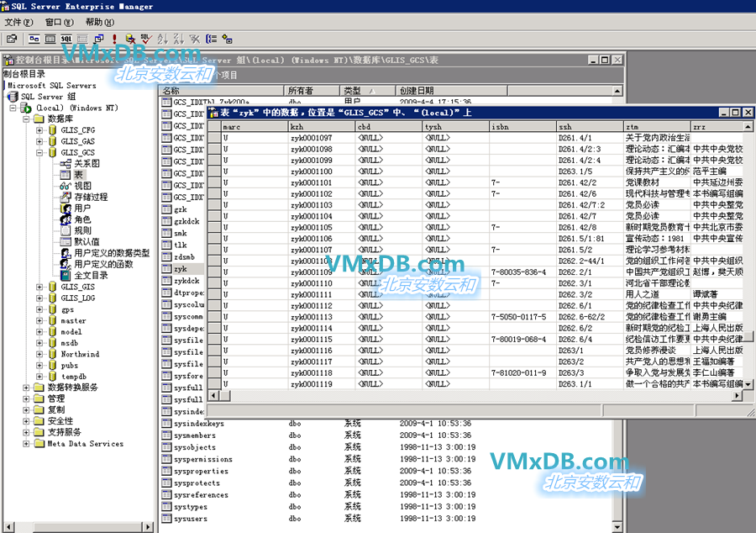Click the Cancel Execution toolbar icon

tap(130, 39)
